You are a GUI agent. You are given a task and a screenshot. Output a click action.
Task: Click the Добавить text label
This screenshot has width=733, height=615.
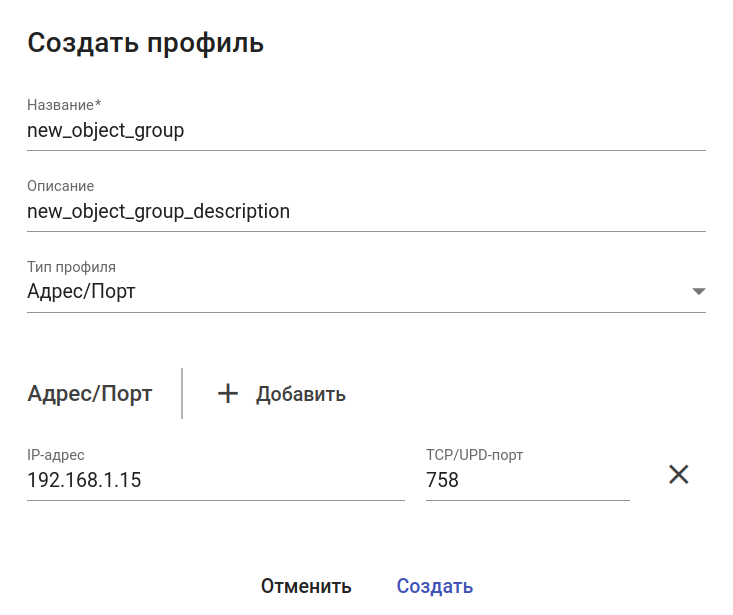300,394
